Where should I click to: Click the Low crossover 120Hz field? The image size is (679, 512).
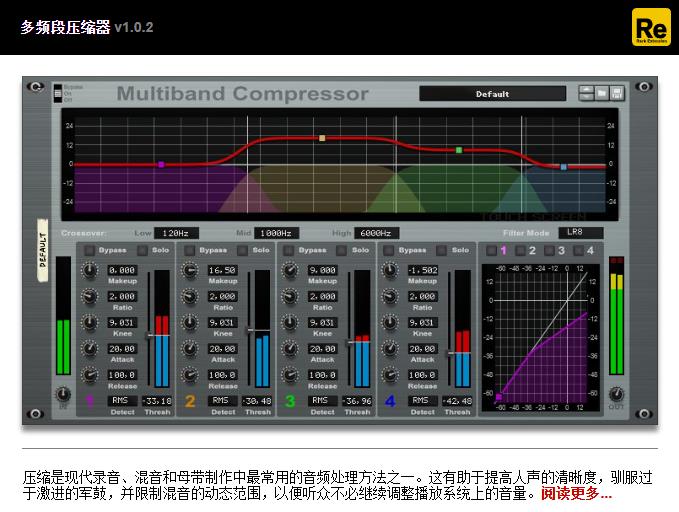pyautogui.click(x=176, y=233)
